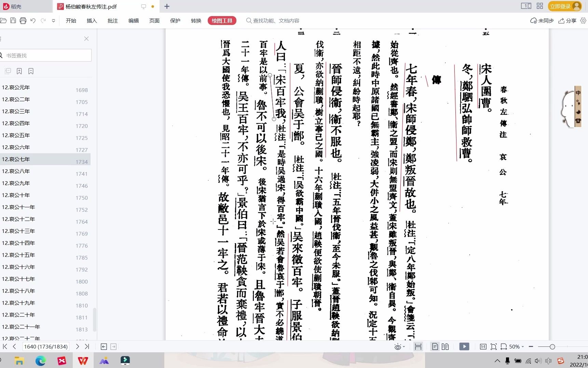The height and width of the screenshot is (368, 588).
Task: Open the window layout icon labeled 1
Action: pyautogui.click(x=526, y=6)
